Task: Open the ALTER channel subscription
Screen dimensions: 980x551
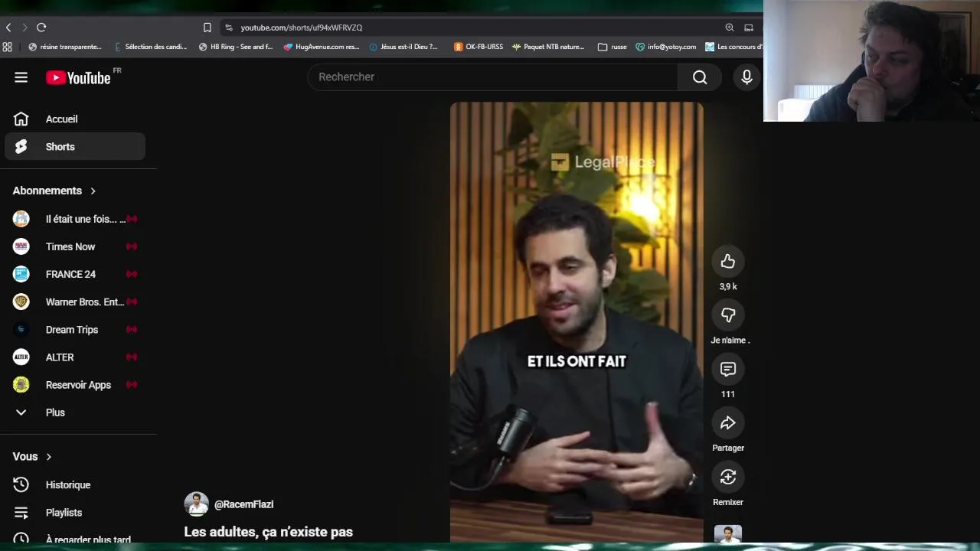Action: (75, 357)
